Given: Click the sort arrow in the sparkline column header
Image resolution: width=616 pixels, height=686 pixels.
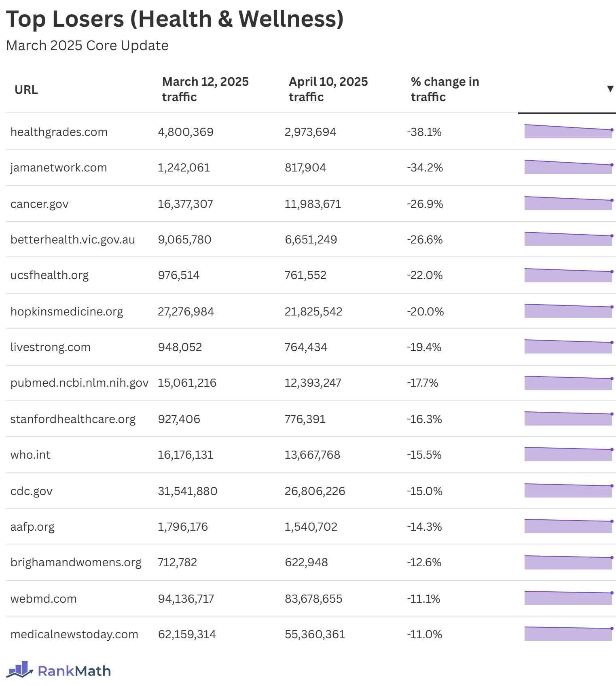Looking at the screenshot, I should click(610, 89).
